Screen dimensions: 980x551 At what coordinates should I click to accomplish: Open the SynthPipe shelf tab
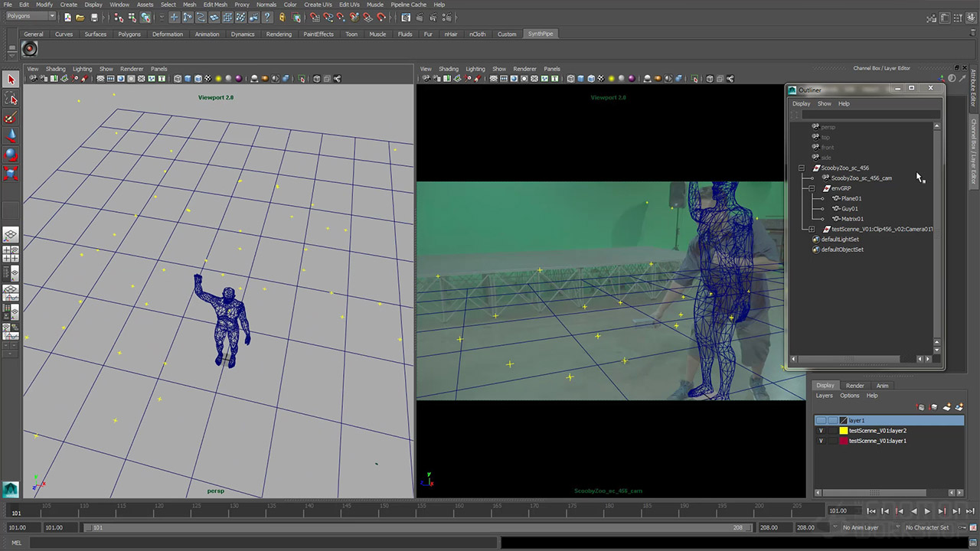(540, 34)
